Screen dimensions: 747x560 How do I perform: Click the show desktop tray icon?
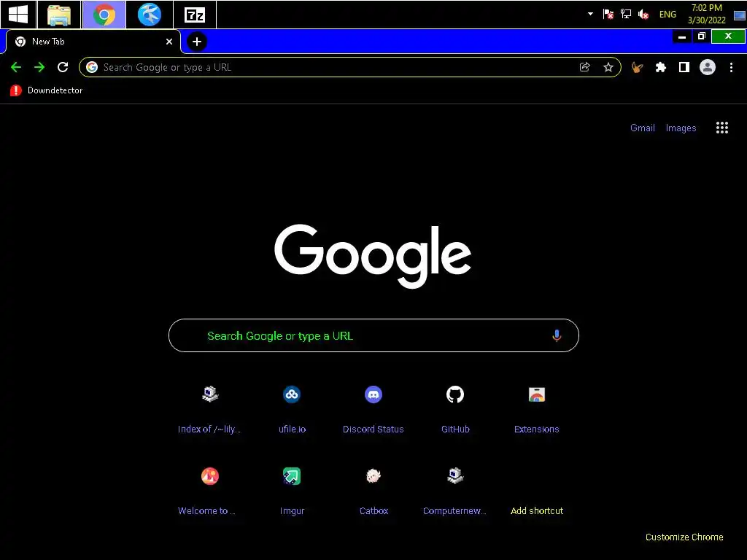[740, 15]
